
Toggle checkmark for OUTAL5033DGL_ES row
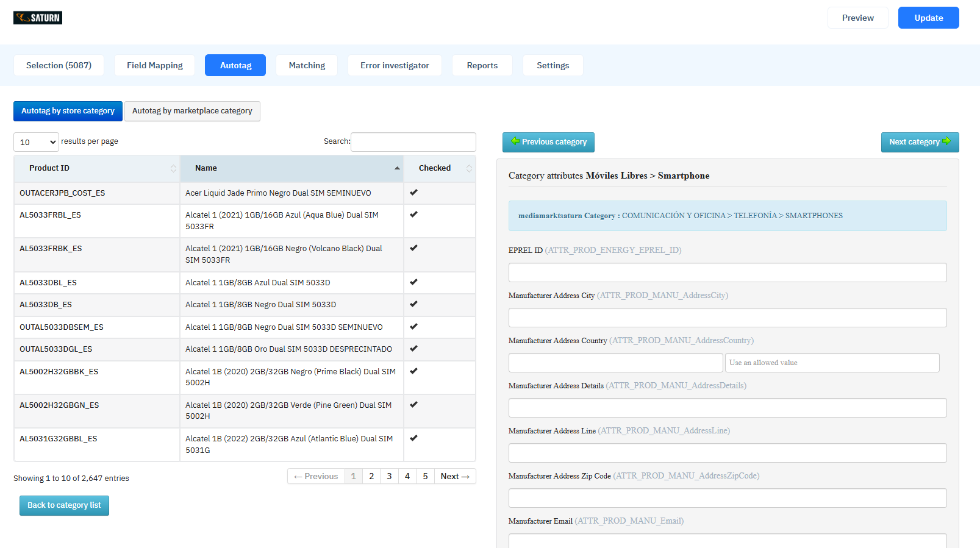413,349
